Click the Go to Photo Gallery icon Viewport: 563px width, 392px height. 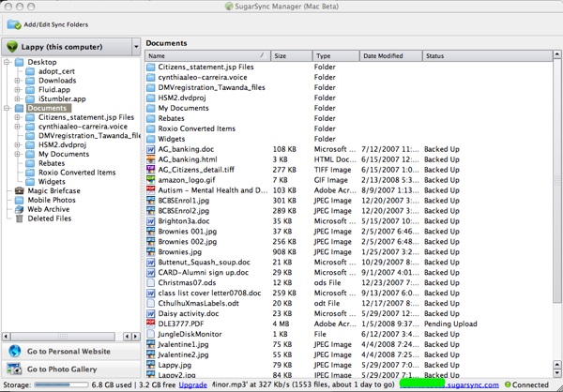[16, 369]
